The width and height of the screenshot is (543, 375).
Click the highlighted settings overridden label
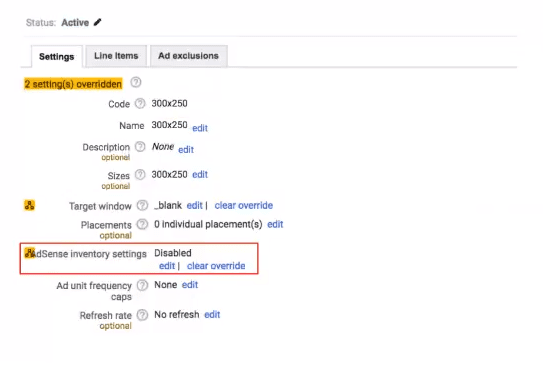click(73, 84)
